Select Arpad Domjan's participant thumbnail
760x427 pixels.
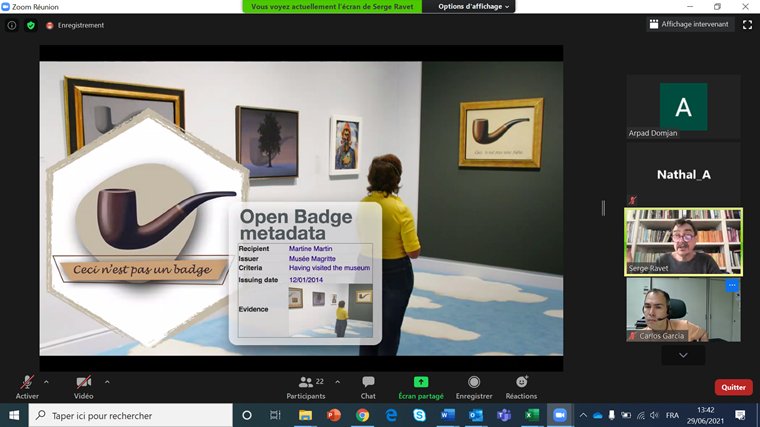[x=683, y=108]
